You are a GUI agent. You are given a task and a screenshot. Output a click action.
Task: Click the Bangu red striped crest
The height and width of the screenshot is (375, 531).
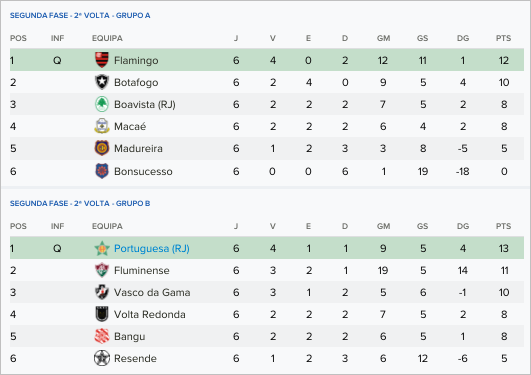(x=102, y=336)
